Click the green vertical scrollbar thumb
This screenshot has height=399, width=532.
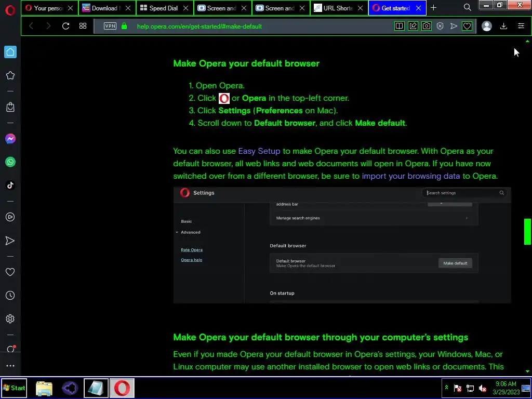pos(527,231)
